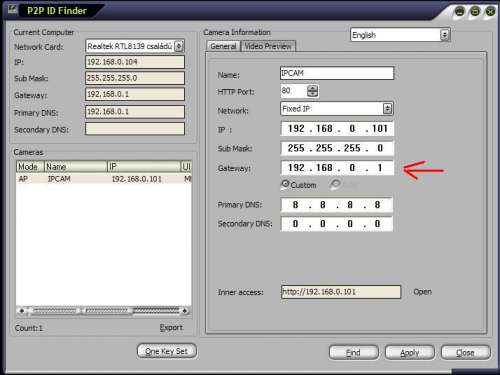The height and width of the screenshot is (375, 500).
Task: Click the computer Primary DNS field
Action: [x=135, y=112]
